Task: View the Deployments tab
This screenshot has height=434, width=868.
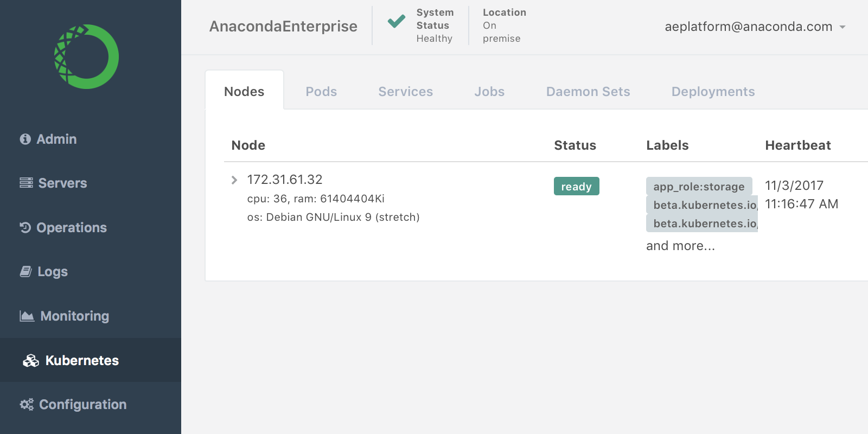Action: point(713,92)
